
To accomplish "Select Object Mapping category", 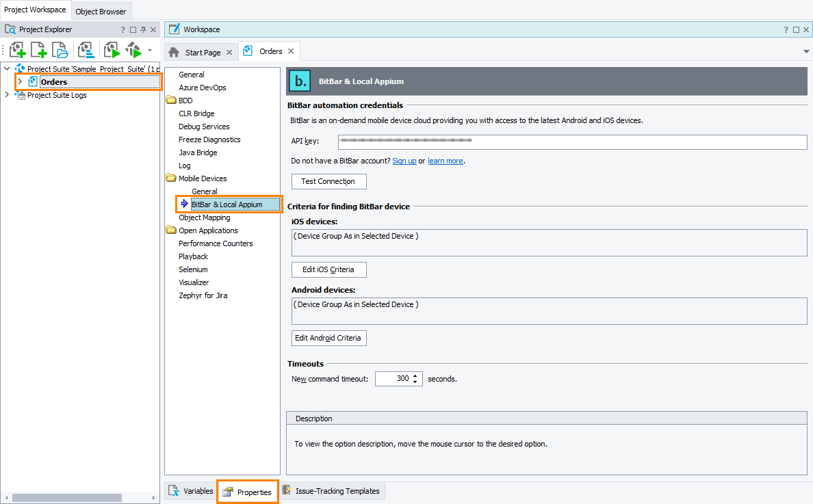I will pos(205,217).
